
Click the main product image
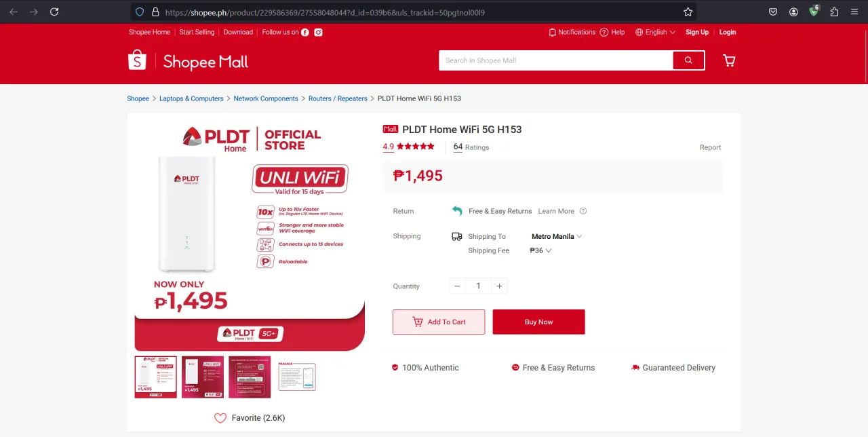[250, 236]
